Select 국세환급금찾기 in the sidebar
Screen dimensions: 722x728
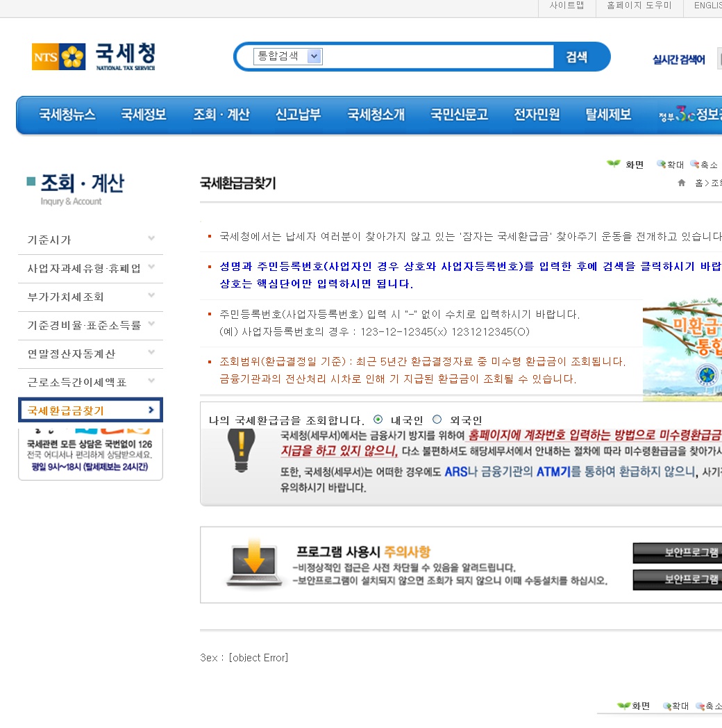tap(90, 411)
